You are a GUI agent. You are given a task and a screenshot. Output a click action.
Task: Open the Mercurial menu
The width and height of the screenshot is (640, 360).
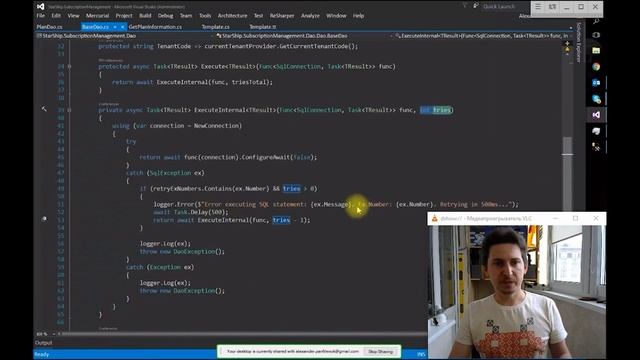point(98,16)
